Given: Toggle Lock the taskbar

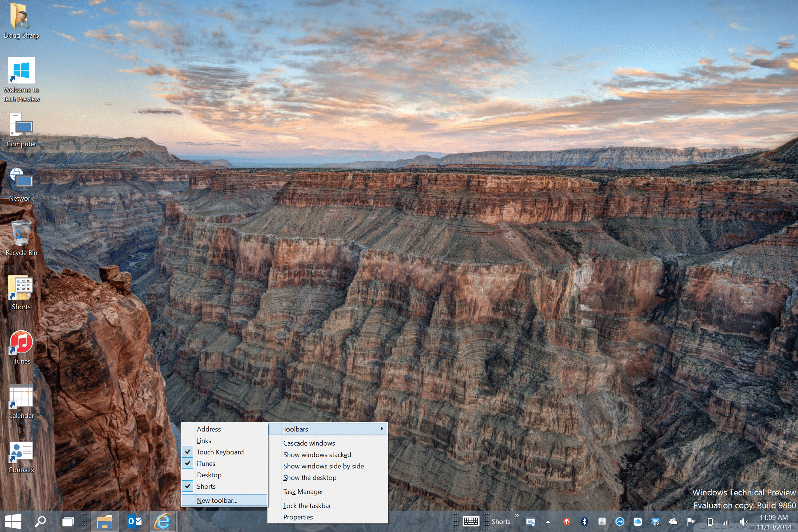Looking at the screenshot, I should (328, 505).
